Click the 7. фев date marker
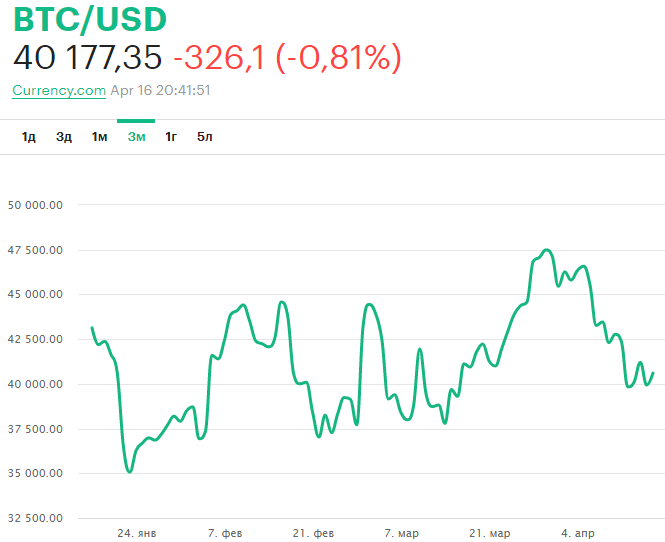Viewport: 665px width, 542px height. pyautogui.click(x=225, y=531)
